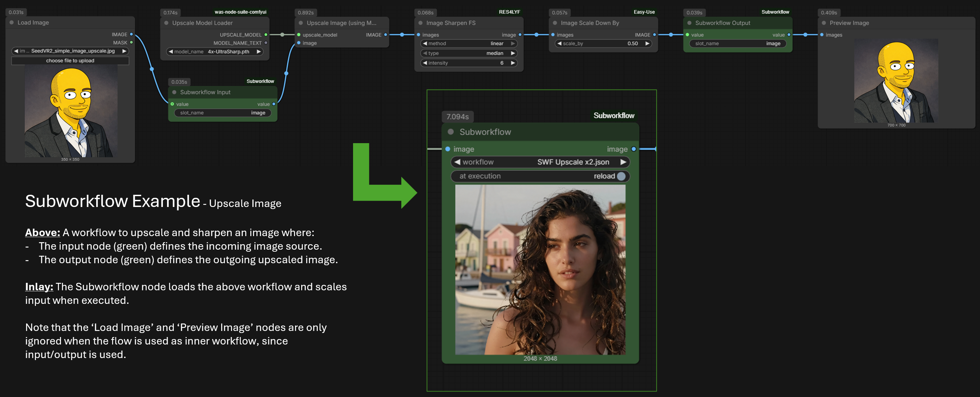Collapse Image Sharpen FS node via title dot
This screenshot has width=980, height=397.
point(420,23)
